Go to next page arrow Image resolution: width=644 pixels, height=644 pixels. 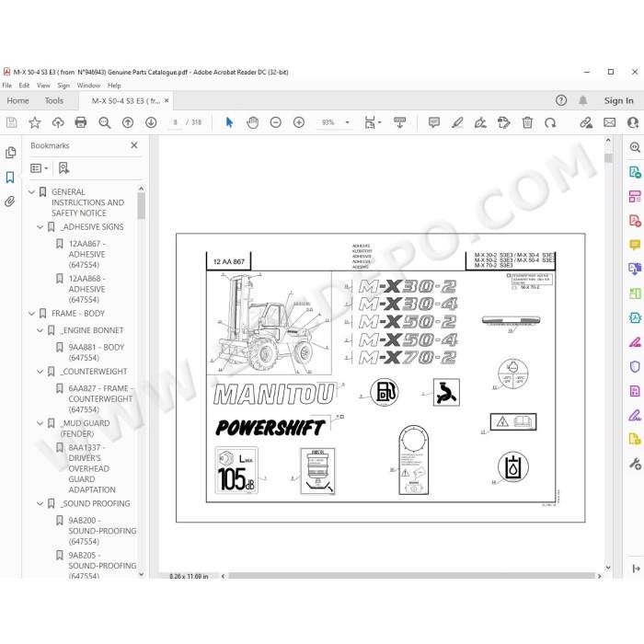click(x=151, y=122)
